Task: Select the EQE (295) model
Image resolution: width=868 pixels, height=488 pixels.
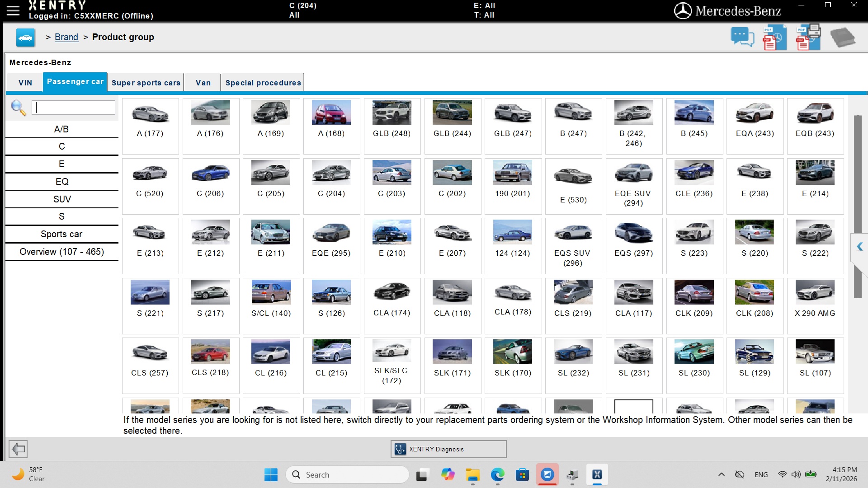Action: 331,246
